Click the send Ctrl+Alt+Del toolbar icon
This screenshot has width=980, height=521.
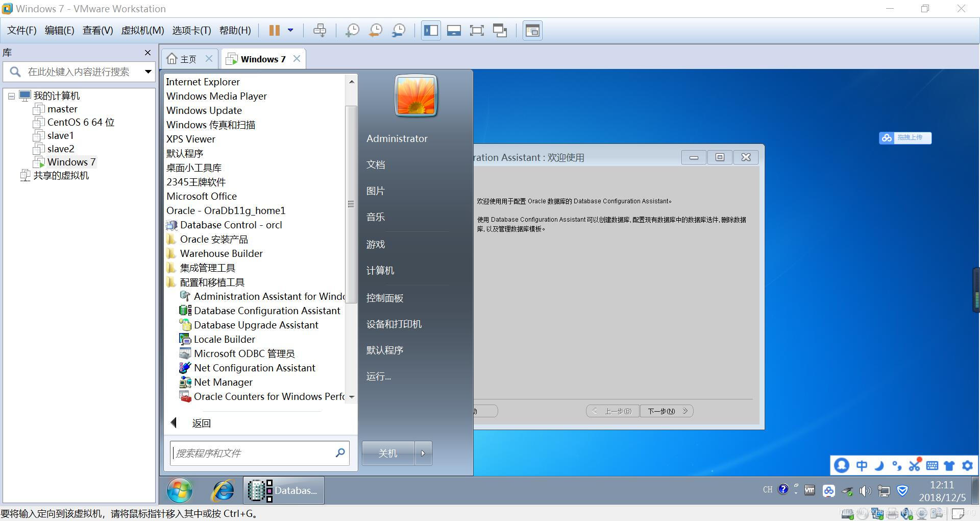pos(320,31)
